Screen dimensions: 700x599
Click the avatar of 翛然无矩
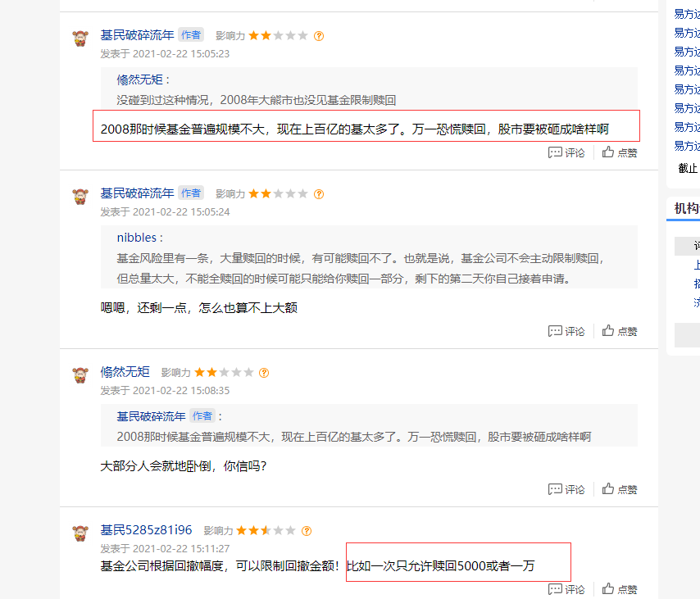[x=80, y=375]
